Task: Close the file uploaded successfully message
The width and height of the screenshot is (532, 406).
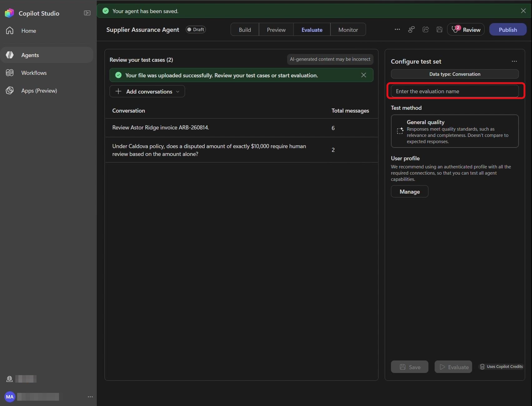Action: coord(363,75)
